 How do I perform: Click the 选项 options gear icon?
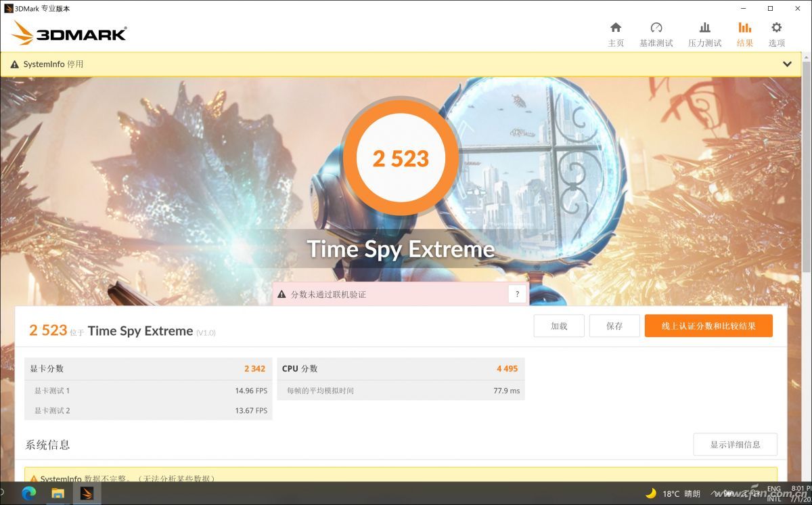776,28
